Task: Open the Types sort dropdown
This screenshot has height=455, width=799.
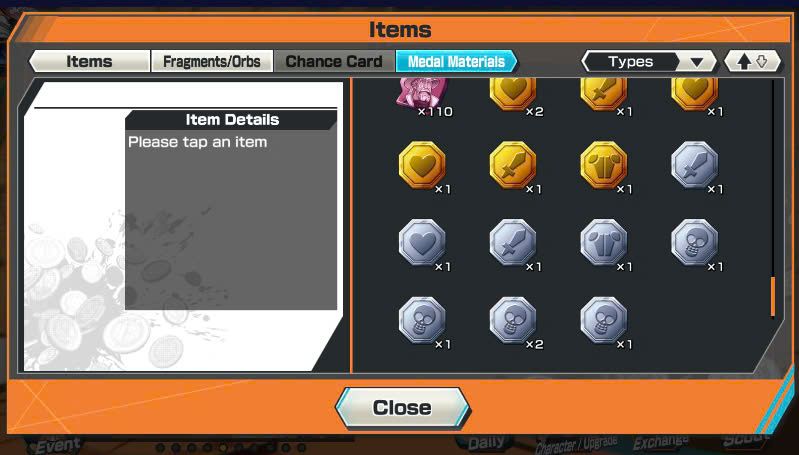Action: (x=649, y=62)
